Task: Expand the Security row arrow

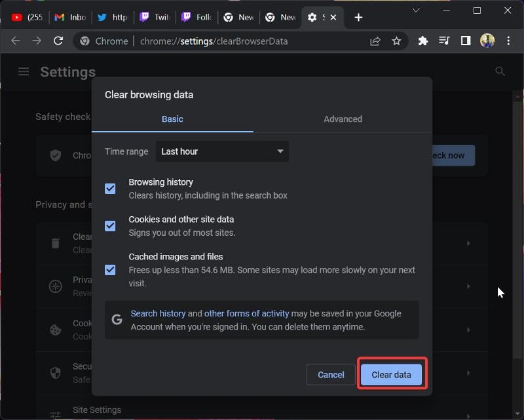Action: point(468,373)
